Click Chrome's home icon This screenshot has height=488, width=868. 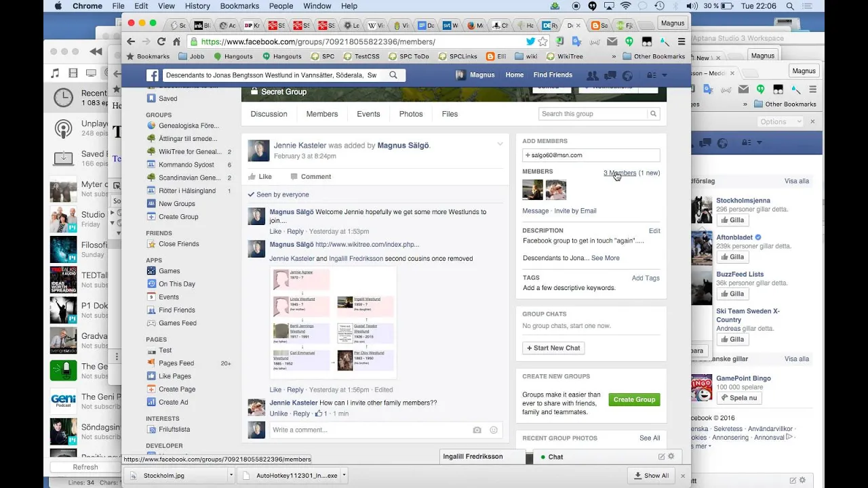[176, 41]
